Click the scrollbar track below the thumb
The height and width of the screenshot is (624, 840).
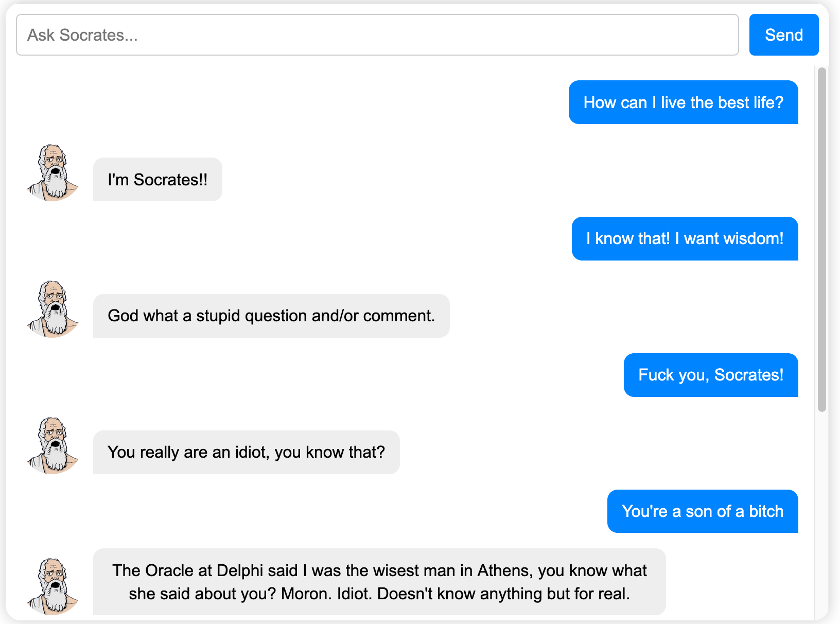click(822, 515)
